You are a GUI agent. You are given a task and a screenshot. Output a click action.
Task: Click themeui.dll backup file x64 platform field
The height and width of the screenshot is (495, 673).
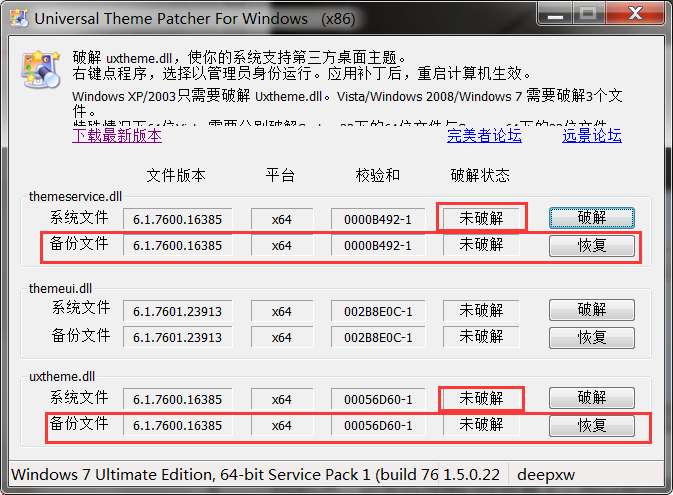point(282,337)
